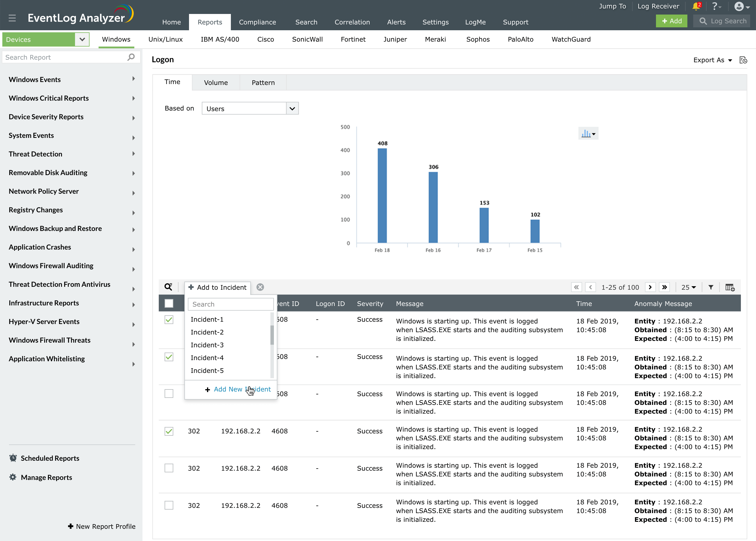Screen dimensions: 756x541
Task: Close the Add to Incident popup
Action: (x=260, y=287)
